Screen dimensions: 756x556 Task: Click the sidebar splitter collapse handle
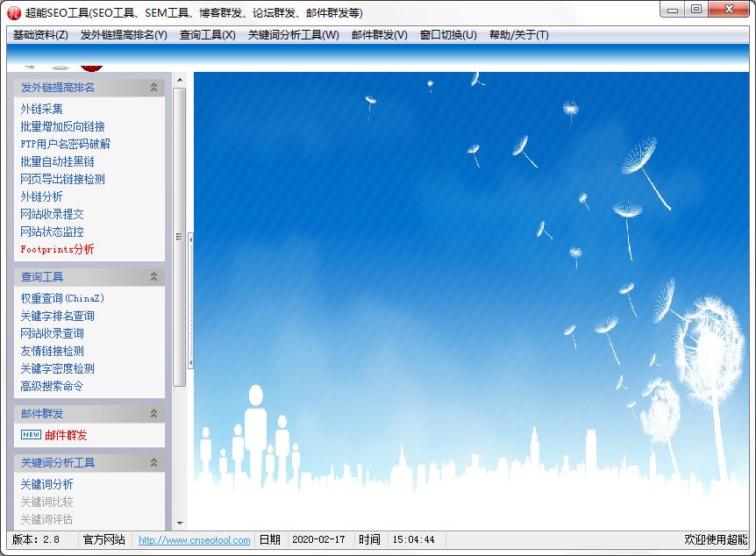pyautogui.click(x=191, y=302)
